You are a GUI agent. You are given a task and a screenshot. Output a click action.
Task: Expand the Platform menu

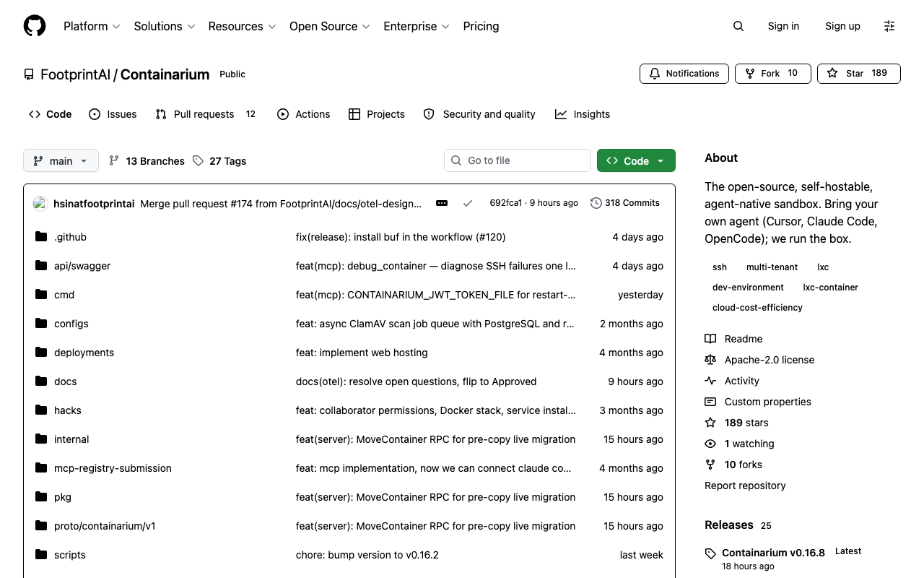92,26
